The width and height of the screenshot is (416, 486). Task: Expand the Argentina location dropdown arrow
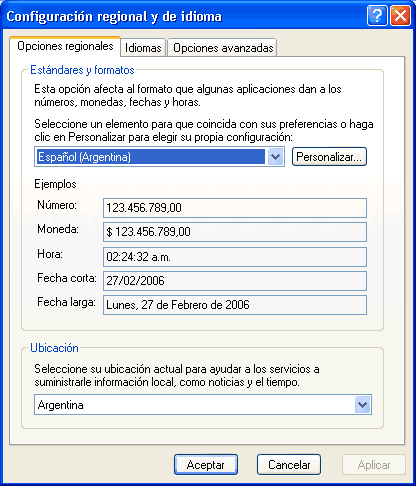click(362, 405)
